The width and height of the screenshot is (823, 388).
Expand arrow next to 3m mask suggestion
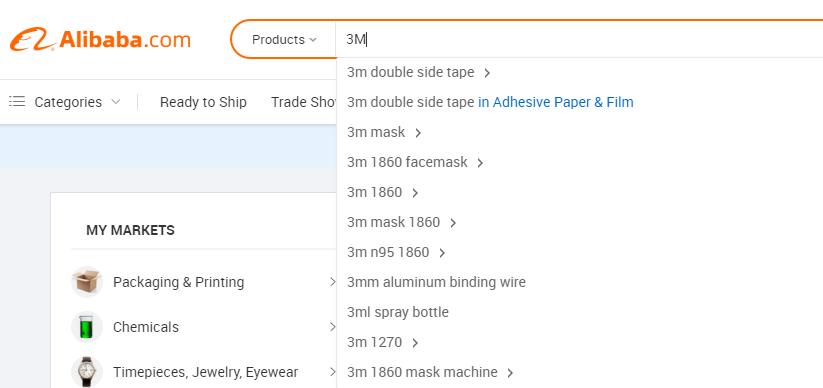pos(418,133)
